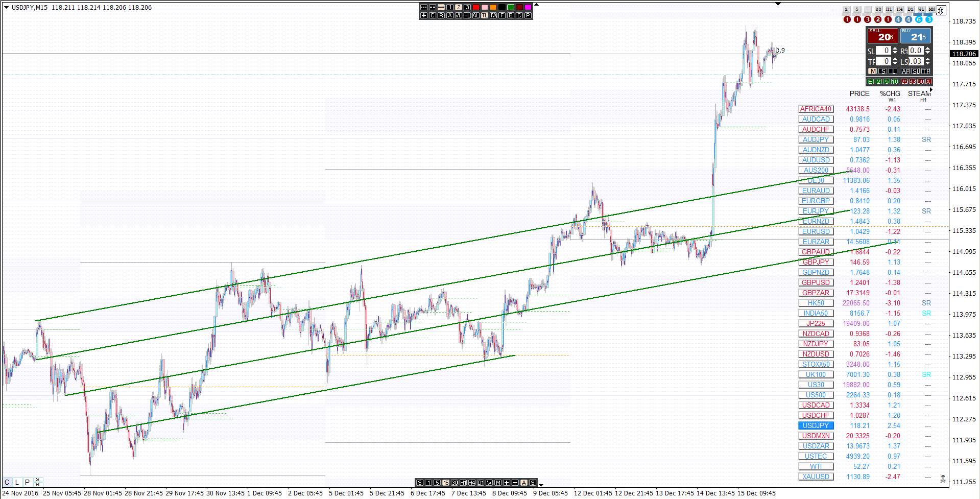980x499 pixels.
Task: Collapse the top drawing toolbar triangle
Action: tap(536, 5)
